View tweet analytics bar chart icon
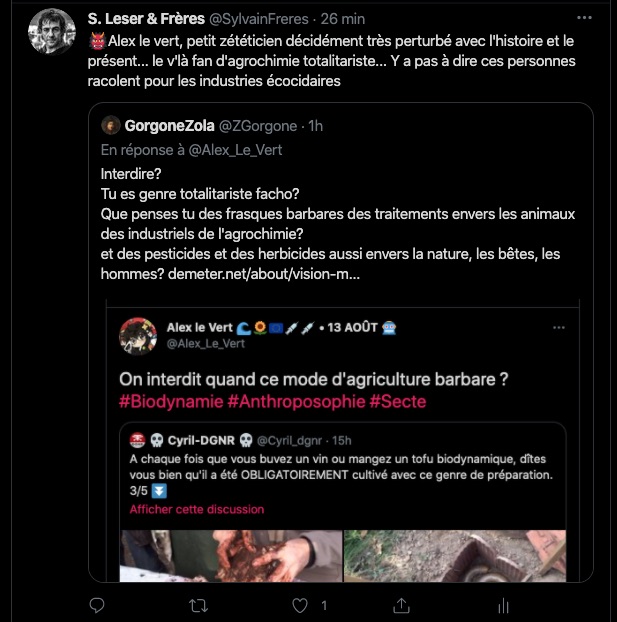Viewport: 617px width, 622px height. coord(503,605)
